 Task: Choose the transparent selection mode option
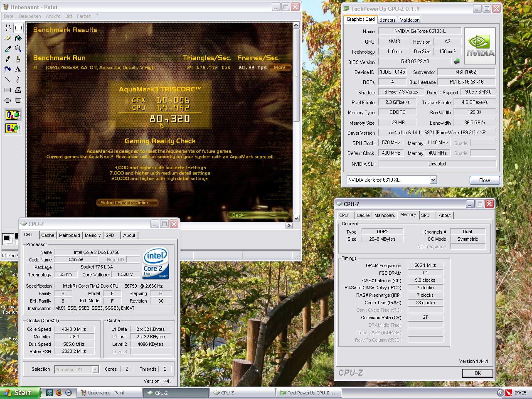coord(13,128)
